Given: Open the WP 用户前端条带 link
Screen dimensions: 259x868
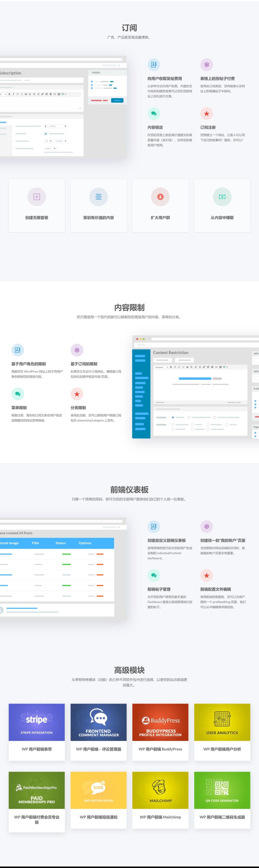Looking at the screenshot, I should pyautogui.click(x=37, y=749).
